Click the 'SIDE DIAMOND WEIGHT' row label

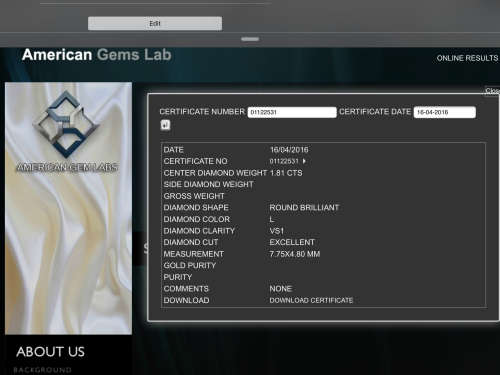click(x=208, y=184)
